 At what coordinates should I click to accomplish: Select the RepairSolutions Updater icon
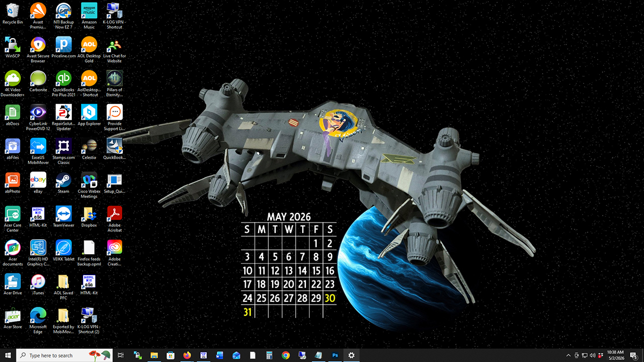pyautogui.click(x=63, y=117)
